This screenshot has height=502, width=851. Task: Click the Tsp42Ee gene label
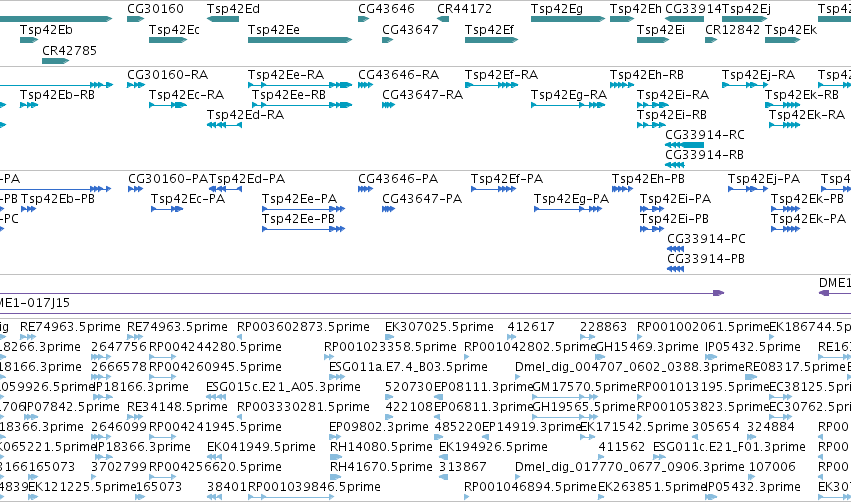click(x=274, y=30)
